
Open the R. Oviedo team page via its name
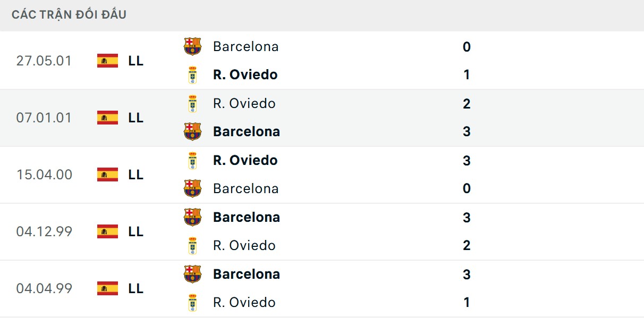(244, 74)
